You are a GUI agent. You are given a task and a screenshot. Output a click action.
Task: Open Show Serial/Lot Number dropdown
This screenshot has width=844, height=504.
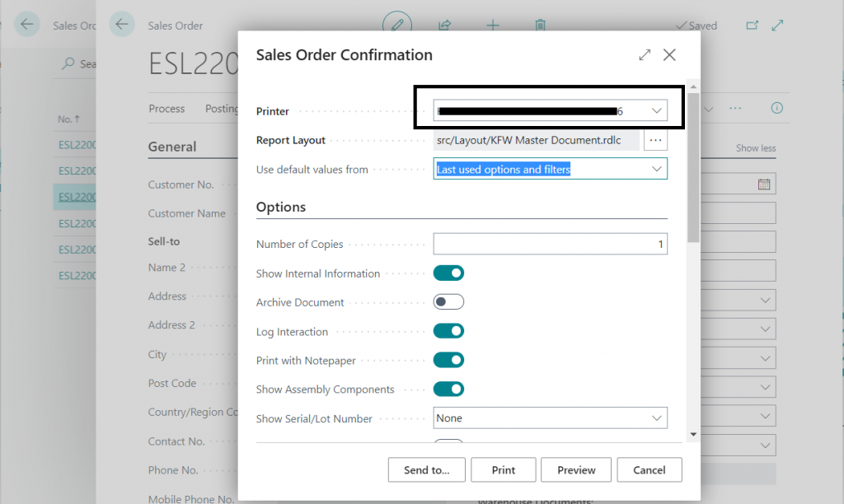(657, 418)
